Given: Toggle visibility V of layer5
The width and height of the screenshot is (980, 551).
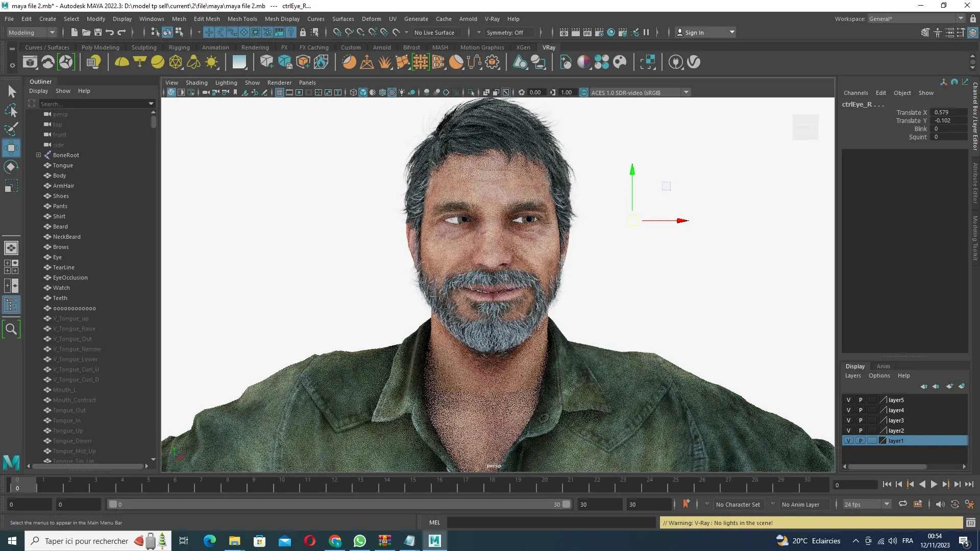Looking at the screenshot, I should 848,400.
